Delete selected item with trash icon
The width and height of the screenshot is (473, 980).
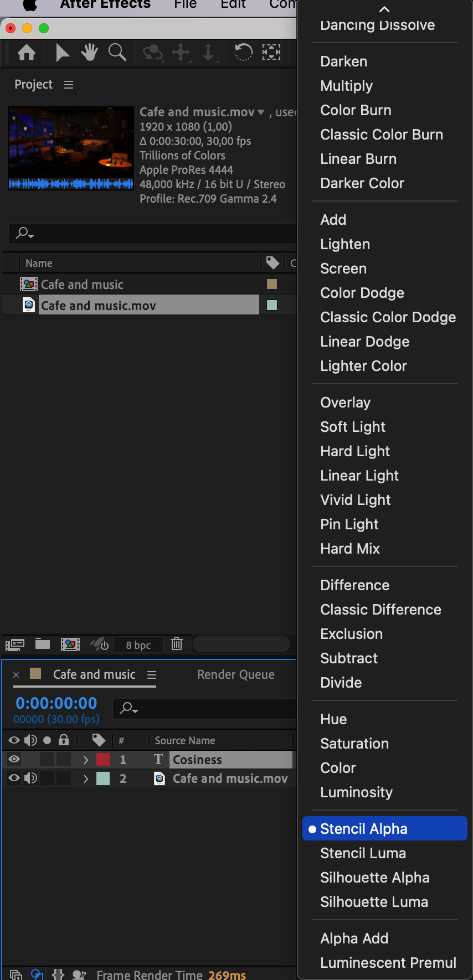click(177, 644)
